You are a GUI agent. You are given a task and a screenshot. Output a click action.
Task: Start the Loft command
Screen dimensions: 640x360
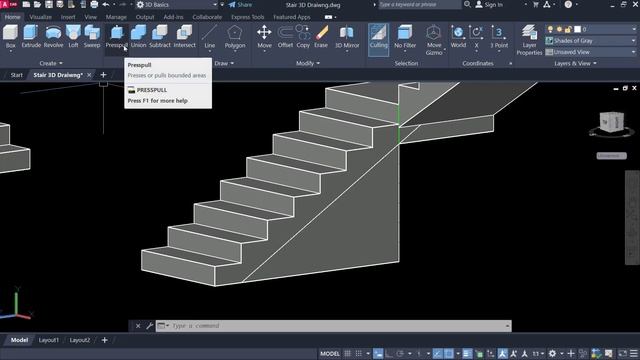coord(73,36)
